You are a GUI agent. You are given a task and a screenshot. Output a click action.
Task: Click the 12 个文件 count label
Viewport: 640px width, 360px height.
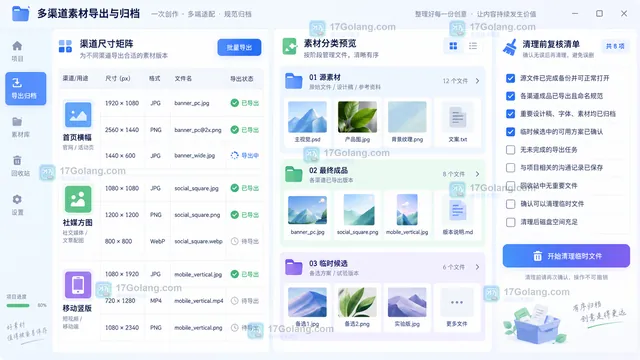pyautogui.click(x=455, y=81)
